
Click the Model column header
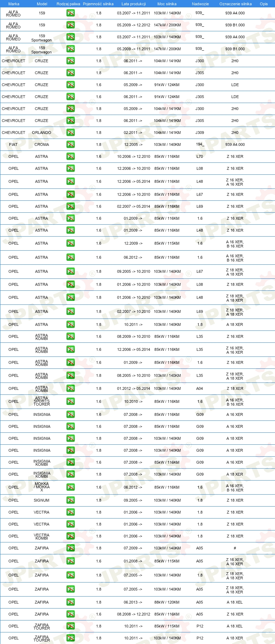coord(42,4)
